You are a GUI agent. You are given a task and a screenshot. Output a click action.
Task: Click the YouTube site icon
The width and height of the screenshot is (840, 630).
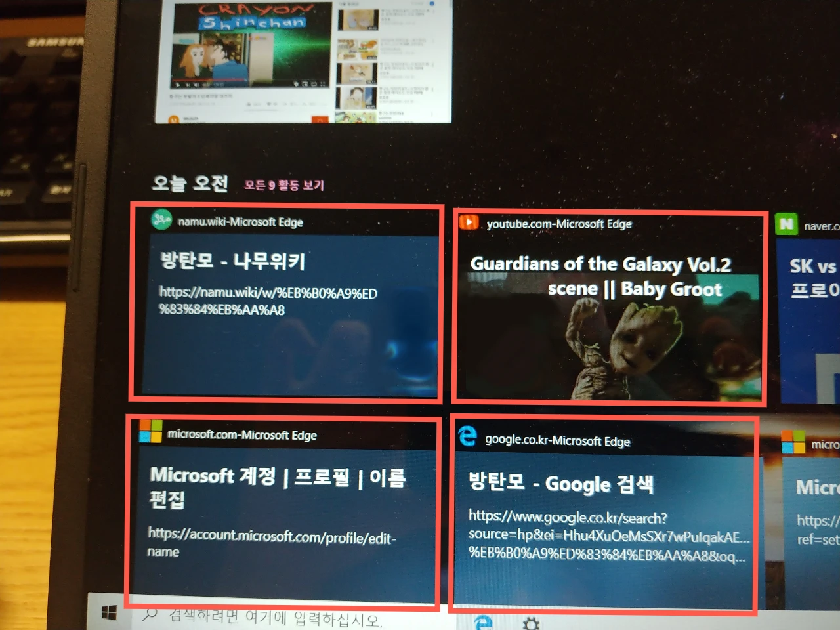coord(469,222)
